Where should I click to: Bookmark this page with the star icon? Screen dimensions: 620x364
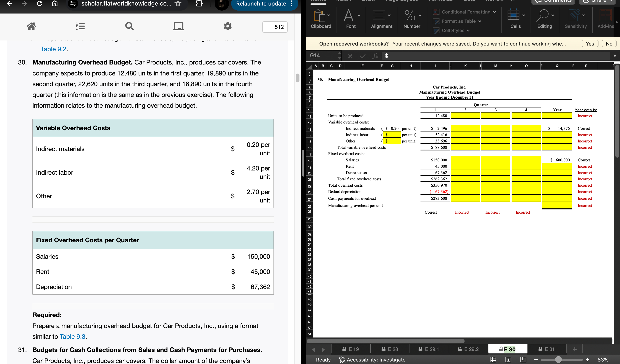tap(178, 3)
